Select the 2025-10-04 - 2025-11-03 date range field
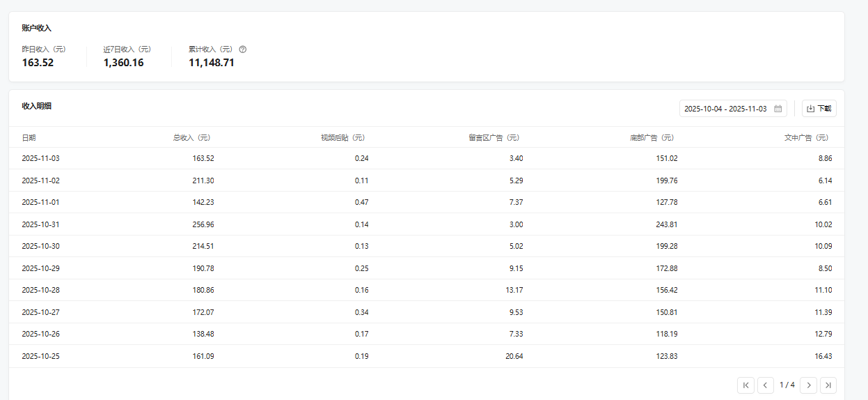The height and width of the screenshot is (400, 868). [725, 109]
